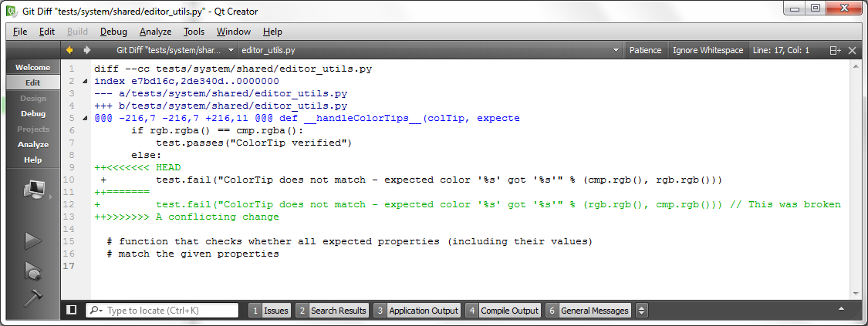The image size is (868, 326).
Task: Open the Tools menu
Action: pyautogui.click(x=194, y=32)
